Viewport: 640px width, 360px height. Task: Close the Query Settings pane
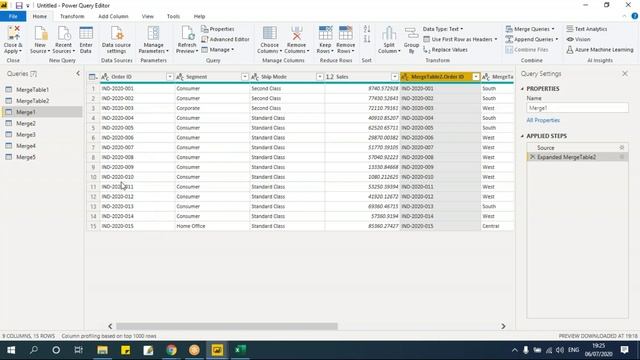pos(625,73)
